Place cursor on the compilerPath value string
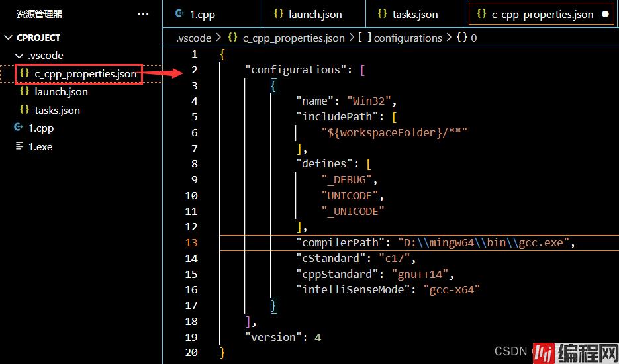 click(486, 242)
